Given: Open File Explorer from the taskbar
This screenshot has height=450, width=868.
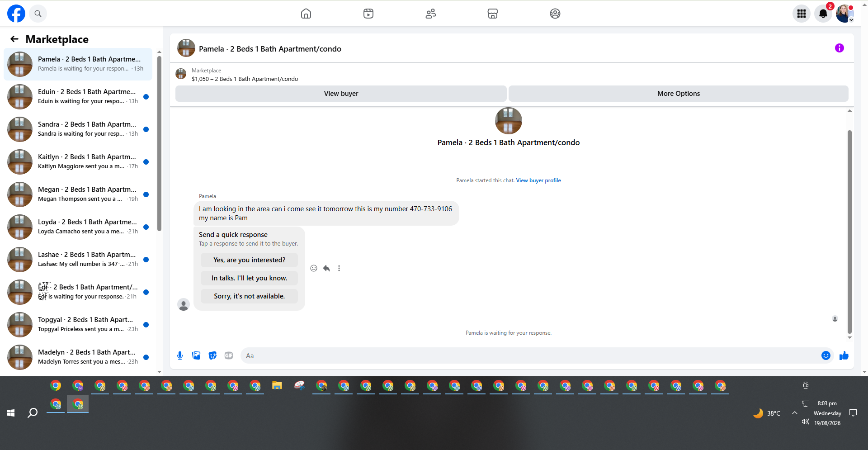Looking at the screenshot, I should (277, 386).
